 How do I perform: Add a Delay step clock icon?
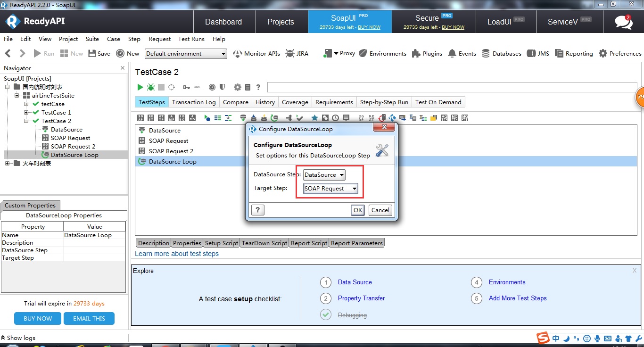pyautogui.click(x=335, y=118)
